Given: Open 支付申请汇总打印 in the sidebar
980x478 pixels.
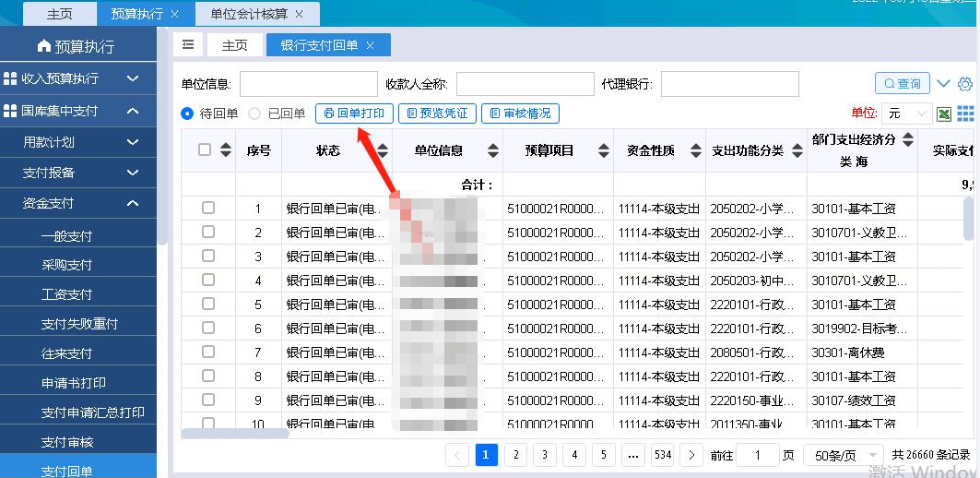Looking at the screenshot, I should coord(92,412).
